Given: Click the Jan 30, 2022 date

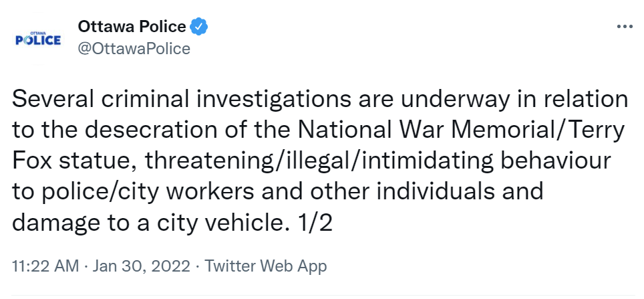Looking at the screenshot, I should click(x=141, y=266).
